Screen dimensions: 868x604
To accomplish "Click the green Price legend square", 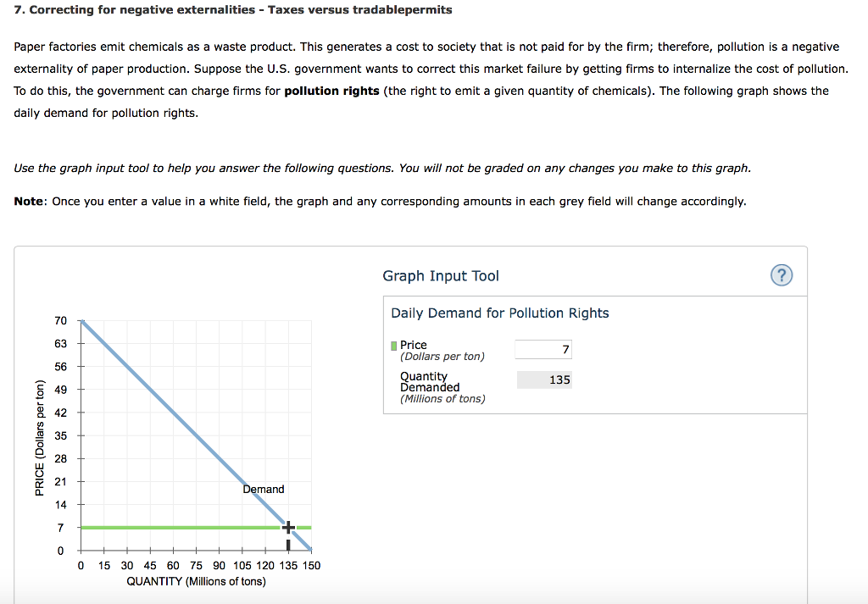I will click(392, 345).
